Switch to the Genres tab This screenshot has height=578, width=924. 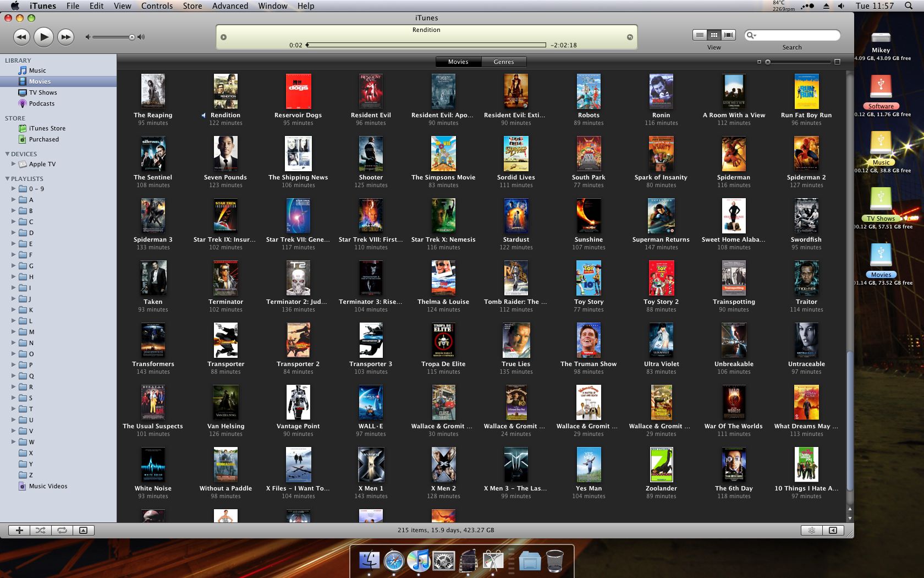[x=503, y=62]
